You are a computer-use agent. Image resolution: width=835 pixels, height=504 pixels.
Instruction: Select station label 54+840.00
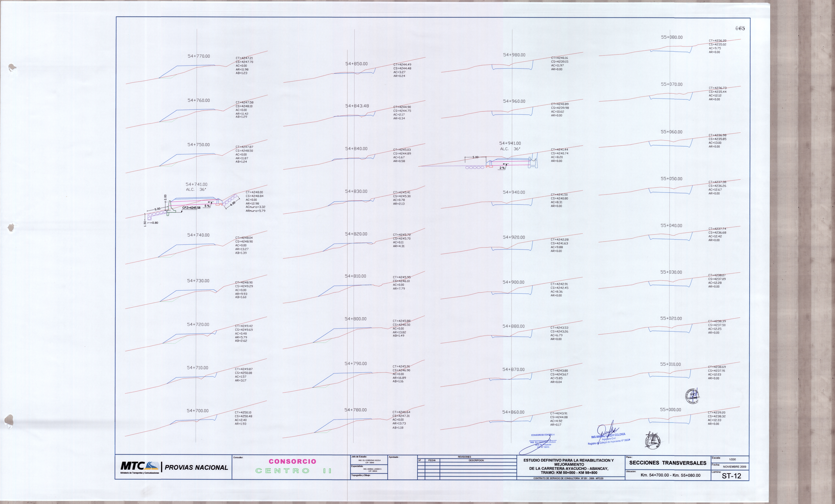[x=356, y=149]
